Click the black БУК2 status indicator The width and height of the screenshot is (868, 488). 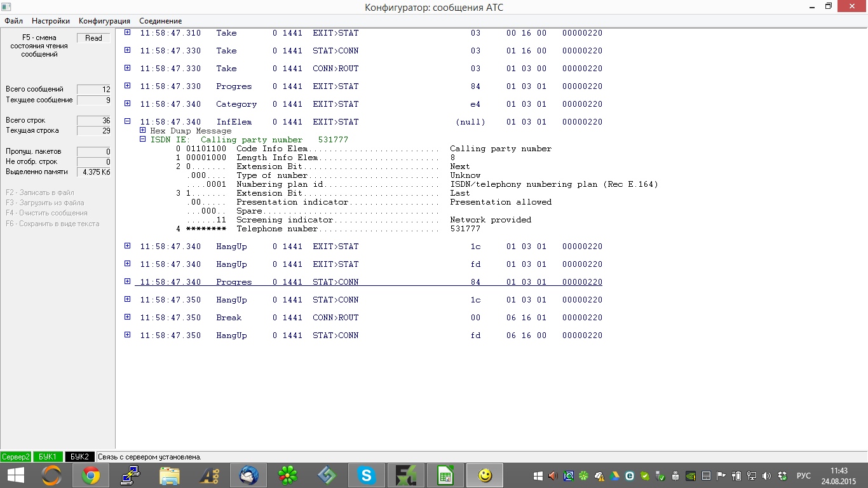coord(79,457)
